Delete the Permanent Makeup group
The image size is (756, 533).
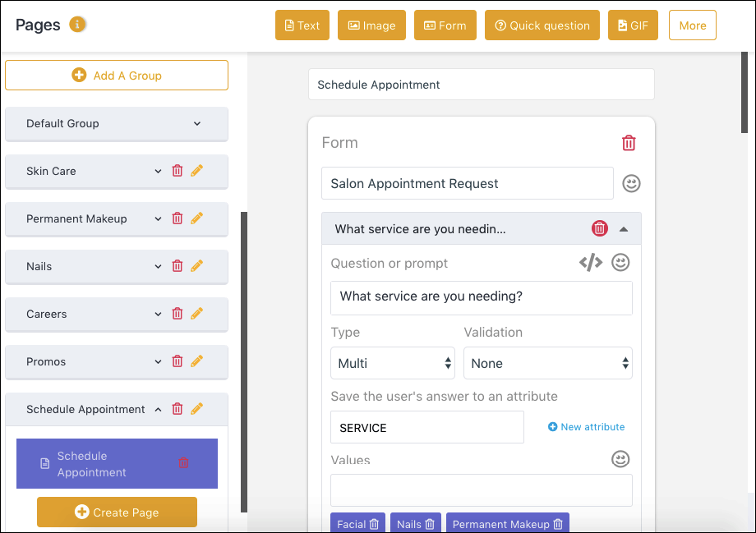(x=177, y=218)
